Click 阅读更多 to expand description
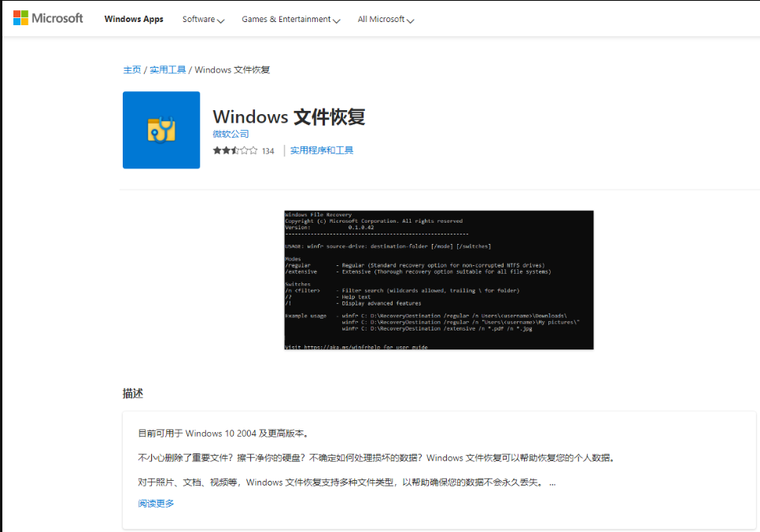 pos(156,504)
